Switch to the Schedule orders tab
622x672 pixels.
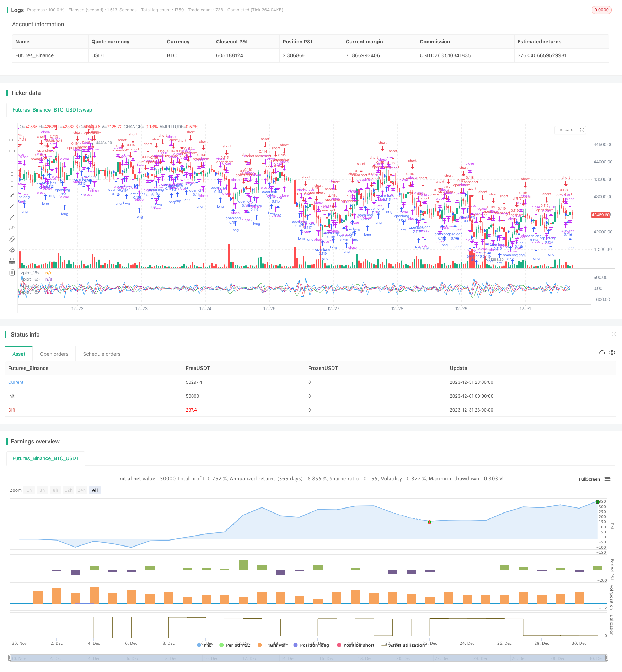point(102,354)
